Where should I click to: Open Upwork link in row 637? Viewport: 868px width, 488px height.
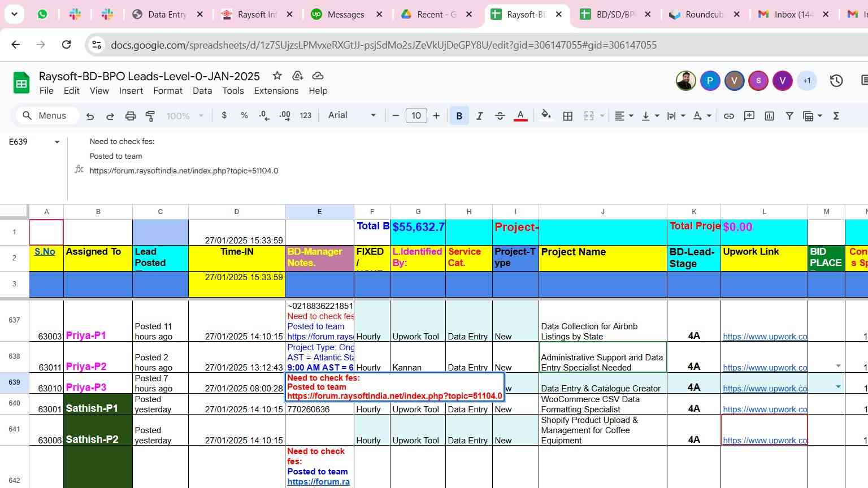(x=765, y=337)
